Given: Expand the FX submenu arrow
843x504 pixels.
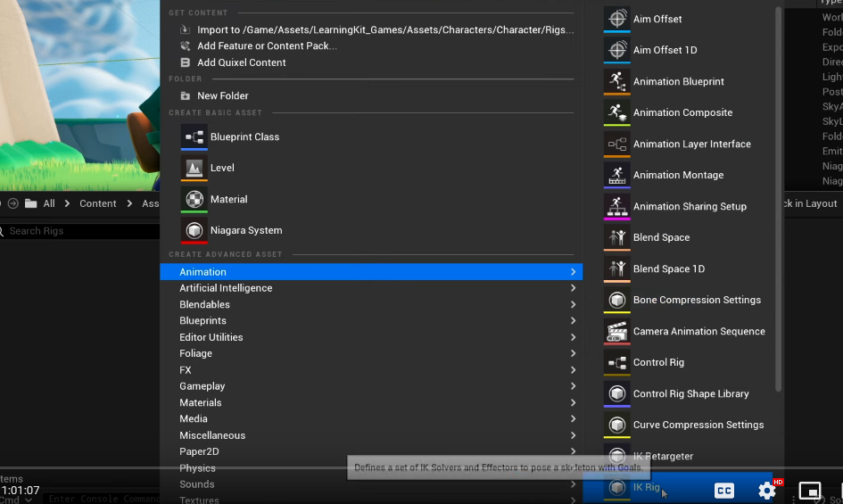Looking at the screenshot, I should tap(573, 370).
